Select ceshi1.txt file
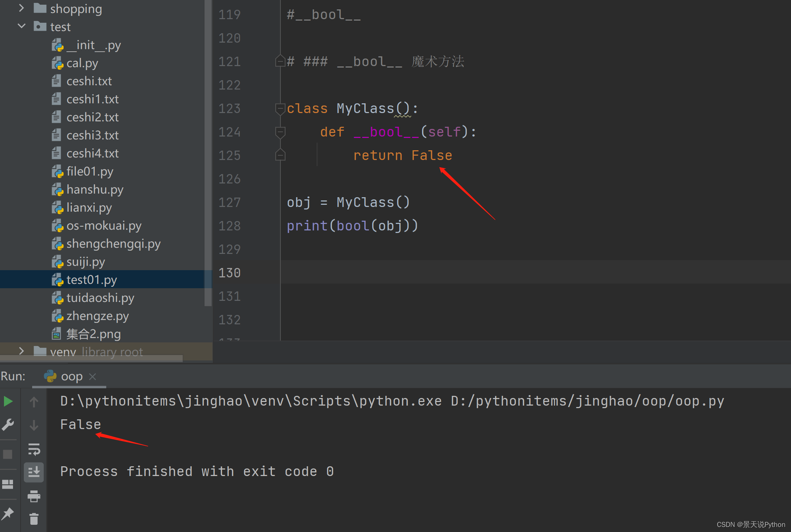 click(93, 99)
